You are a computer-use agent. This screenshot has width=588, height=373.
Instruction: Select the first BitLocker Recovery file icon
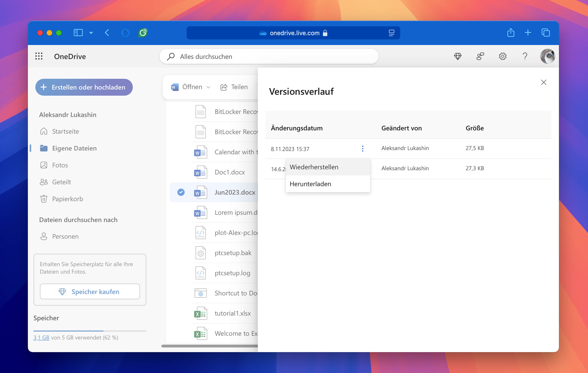[200, 111]
